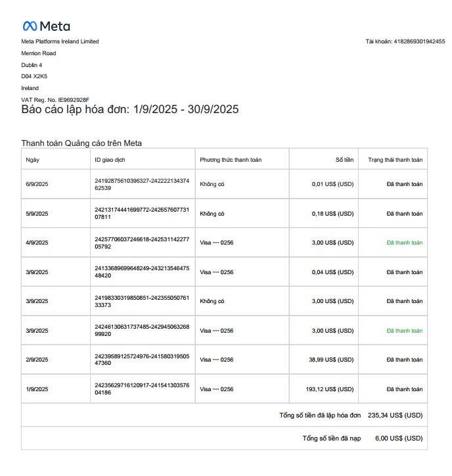This screenshot has height=476, width=452.
Task: Click total billed 235,34 US$ (USD)
Action: coord(395,416)
